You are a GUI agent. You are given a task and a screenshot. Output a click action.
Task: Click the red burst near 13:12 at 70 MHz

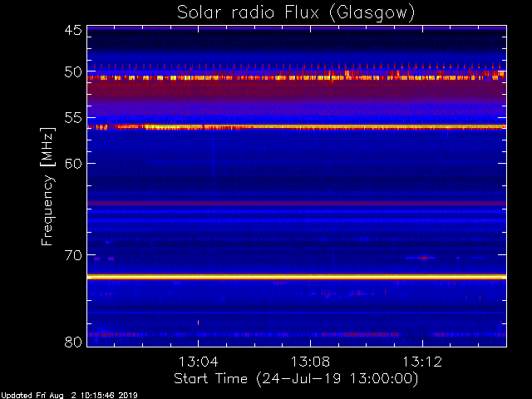[x=424, y=258]
